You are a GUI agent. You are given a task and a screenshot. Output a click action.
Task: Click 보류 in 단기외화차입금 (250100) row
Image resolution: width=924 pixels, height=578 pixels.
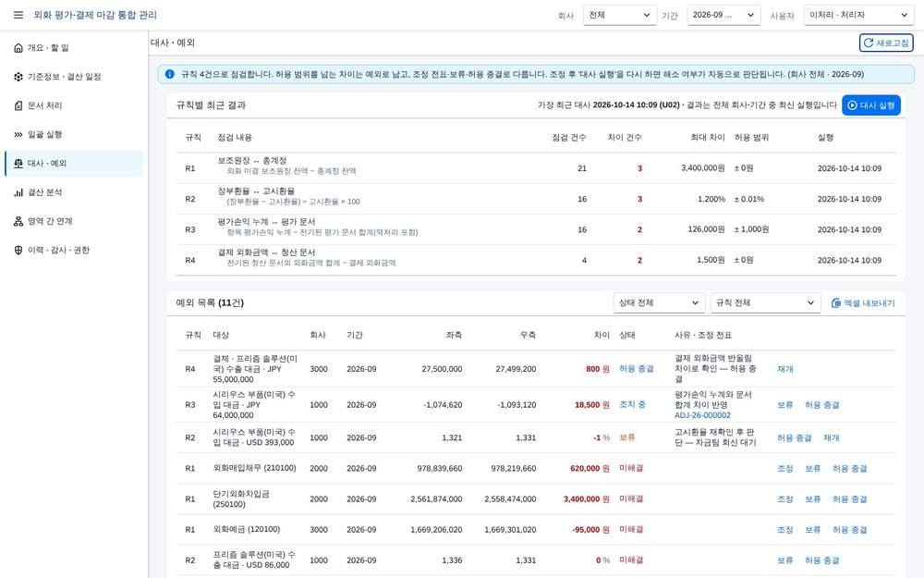(812, 499)
